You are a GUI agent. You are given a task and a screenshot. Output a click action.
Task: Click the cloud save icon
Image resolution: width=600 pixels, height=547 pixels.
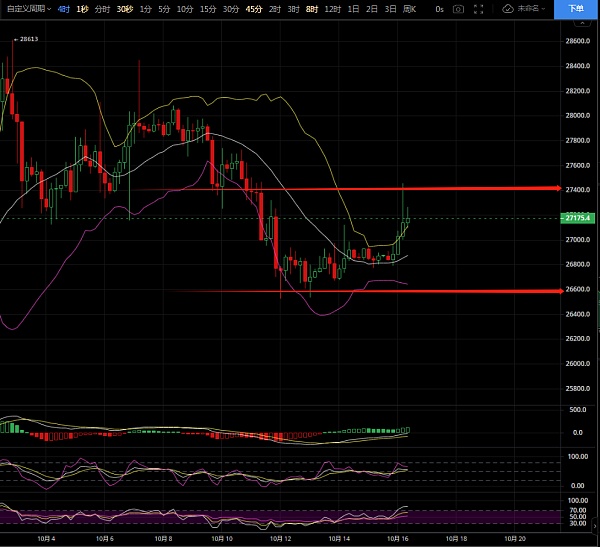[507, 8]
